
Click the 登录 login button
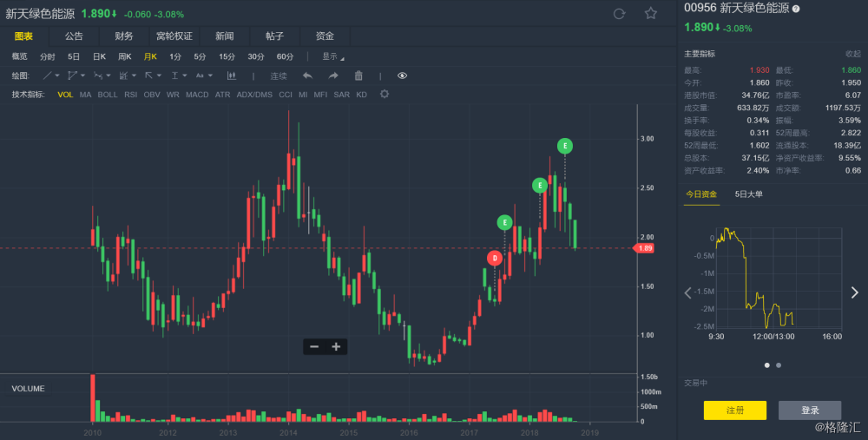click(810, 410)
